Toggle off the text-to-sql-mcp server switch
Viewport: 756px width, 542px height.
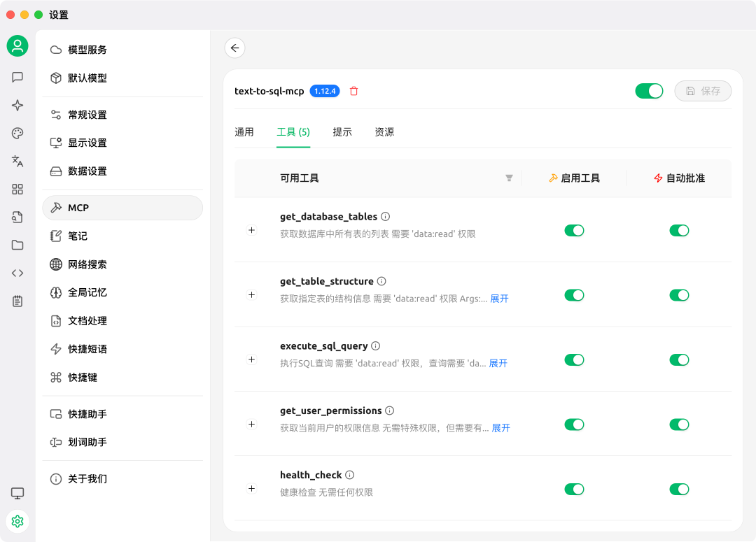(x=649, y=91)
